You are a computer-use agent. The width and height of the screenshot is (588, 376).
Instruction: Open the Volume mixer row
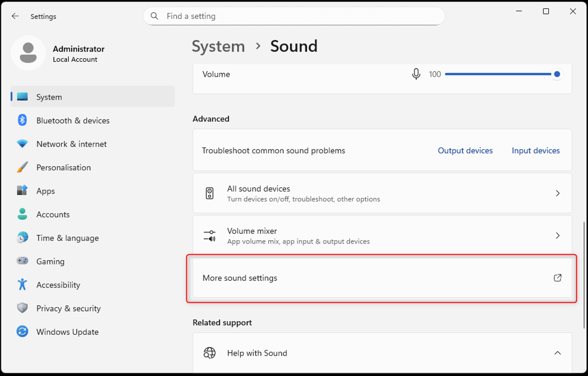(x=382, y=236)
